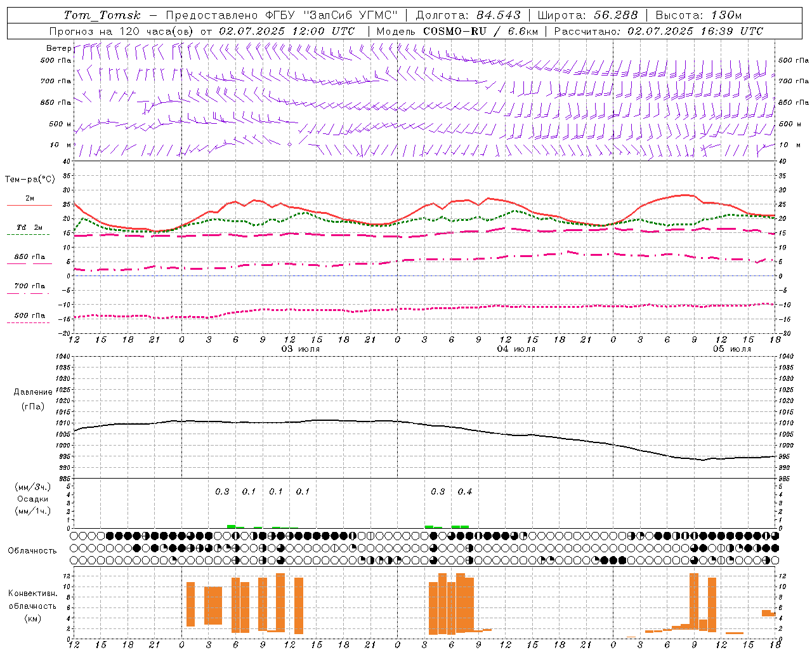Click the 'Ветер' wind panel label
Image resolution: width=812 pixels, height=650 pixels.
[x=58, y=48]
